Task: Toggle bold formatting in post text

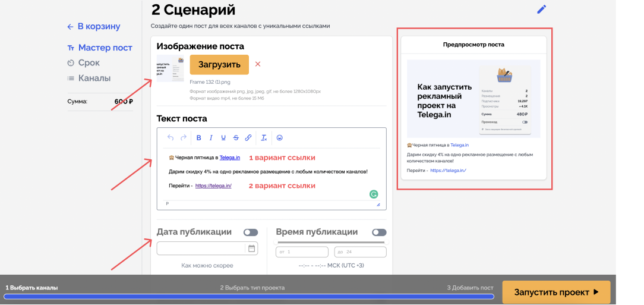Action: [199, 138]
